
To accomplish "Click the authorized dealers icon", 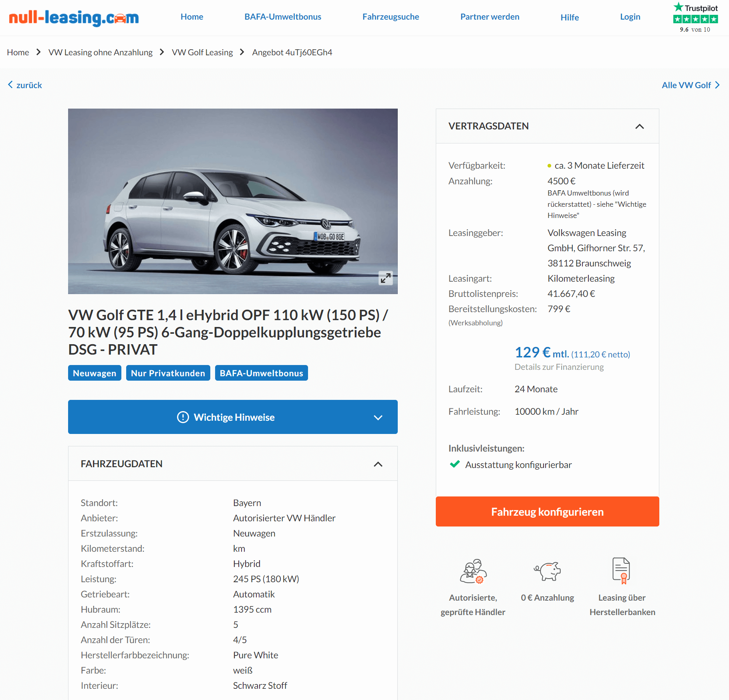I will [x=473, y=571].
